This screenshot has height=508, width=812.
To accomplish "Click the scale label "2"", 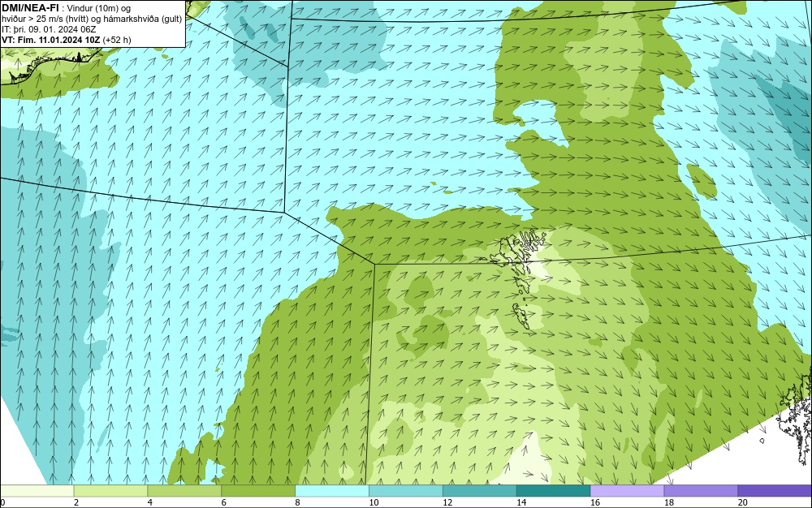I will point(76,502).
